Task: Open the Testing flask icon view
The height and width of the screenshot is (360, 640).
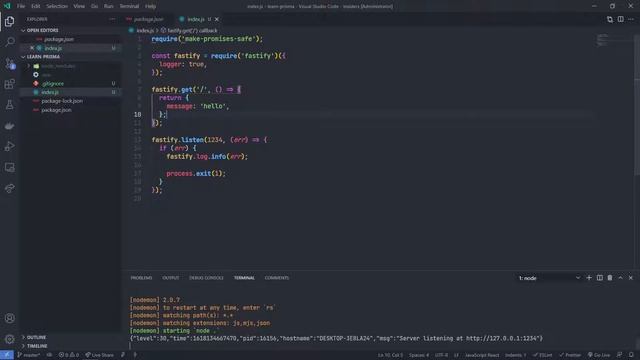Action: point(10,105)
